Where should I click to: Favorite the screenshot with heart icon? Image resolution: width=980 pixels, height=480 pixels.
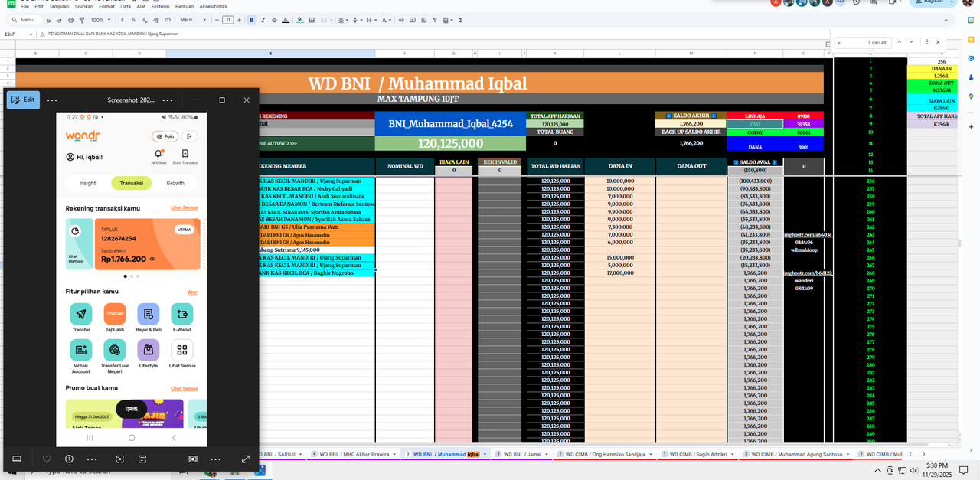pyautogui.click(x=47, y=459)
